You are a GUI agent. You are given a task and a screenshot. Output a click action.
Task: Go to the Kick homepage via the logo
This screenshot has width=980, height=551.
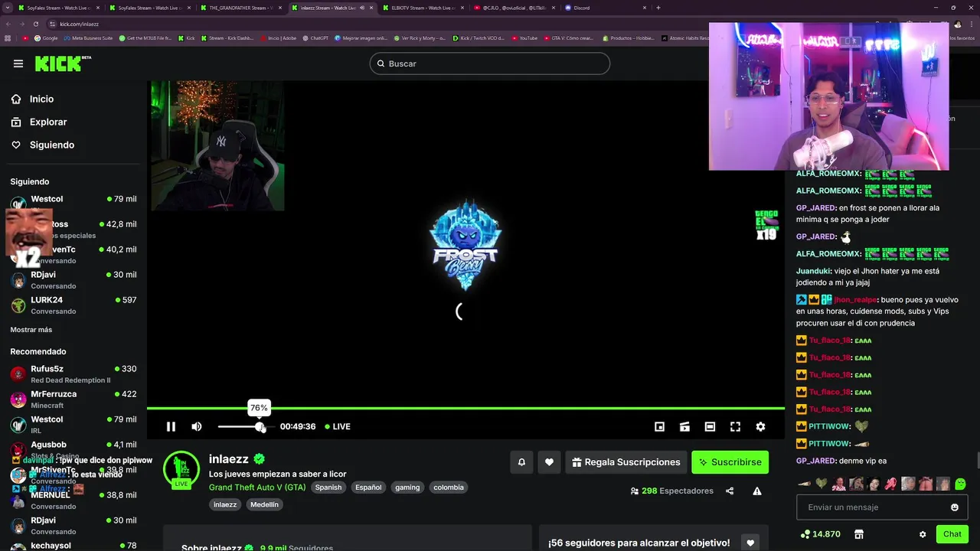62,64
